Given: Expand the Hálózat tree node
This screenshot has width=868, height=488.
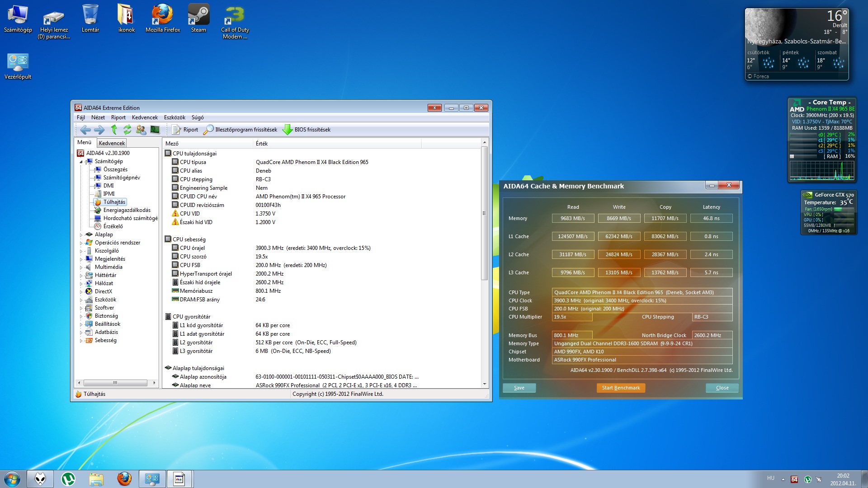Looking at the screenshot, I should (81, 284).
